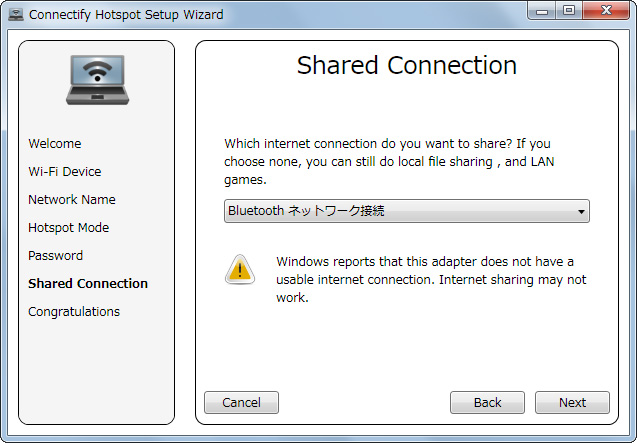Click the Connectify title bar app icon

tap(15, 14)
